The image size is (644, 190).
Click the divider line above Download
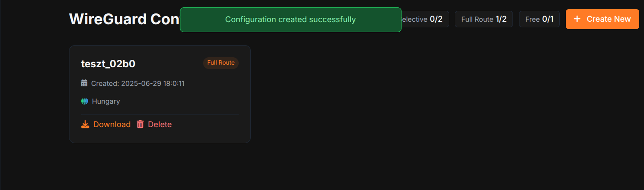click(x=160, y=115)
